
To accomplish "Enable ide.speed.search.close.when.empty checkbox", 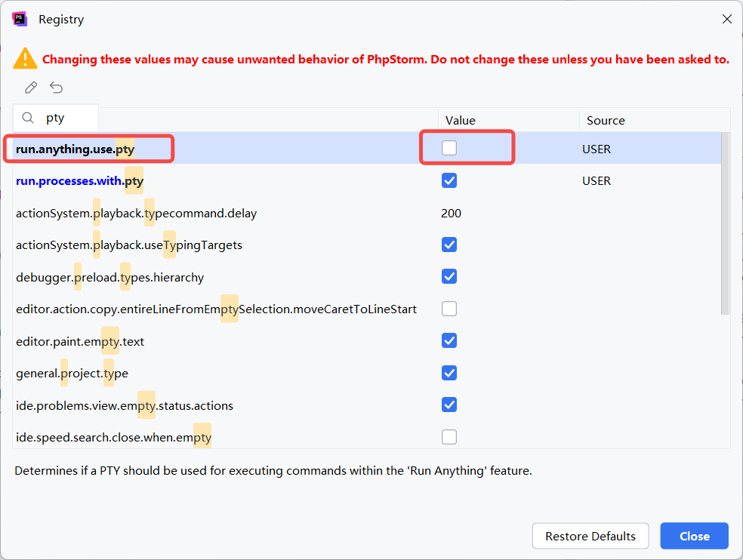I will [449, 437].
